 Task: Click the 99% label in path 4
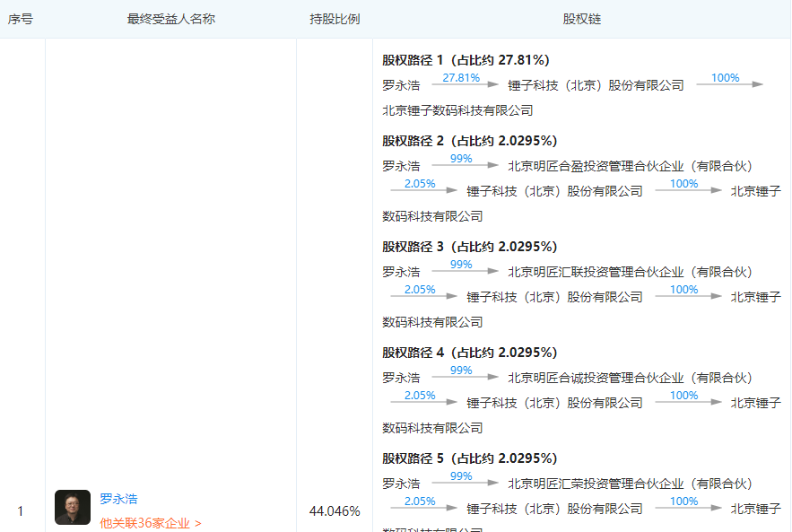click(x=461, y=371)
